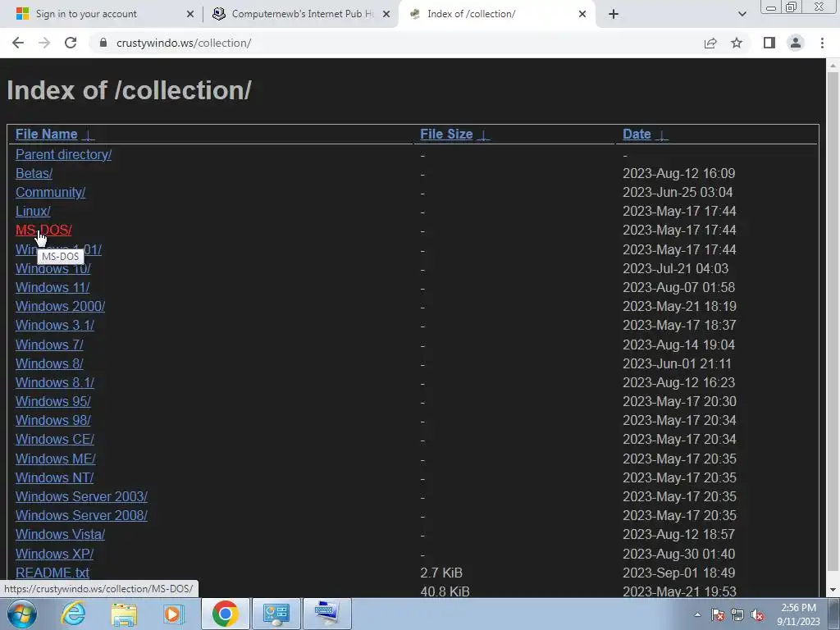This screenshot has height=630, width=840.
Task: Click descending arrow next to File Size
Action: pos(483,135)
